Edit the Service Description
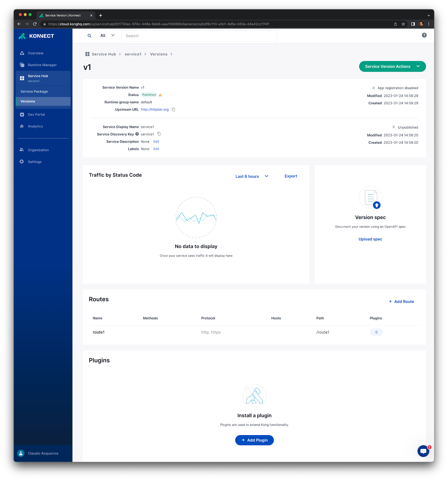The width and height of the screenshot is (448, 480). coord(156,141)
